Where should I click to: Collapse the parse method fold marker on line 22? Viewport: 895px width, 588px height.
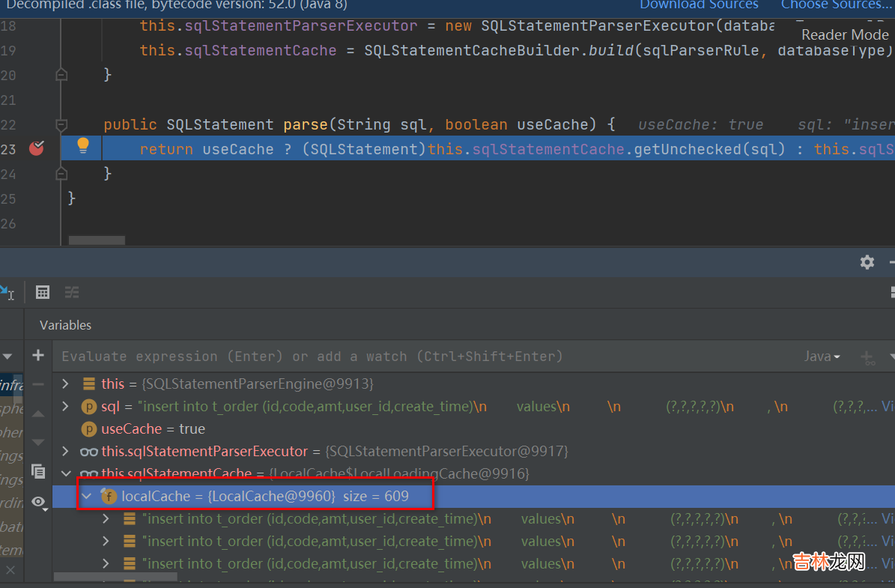point(62,124)
